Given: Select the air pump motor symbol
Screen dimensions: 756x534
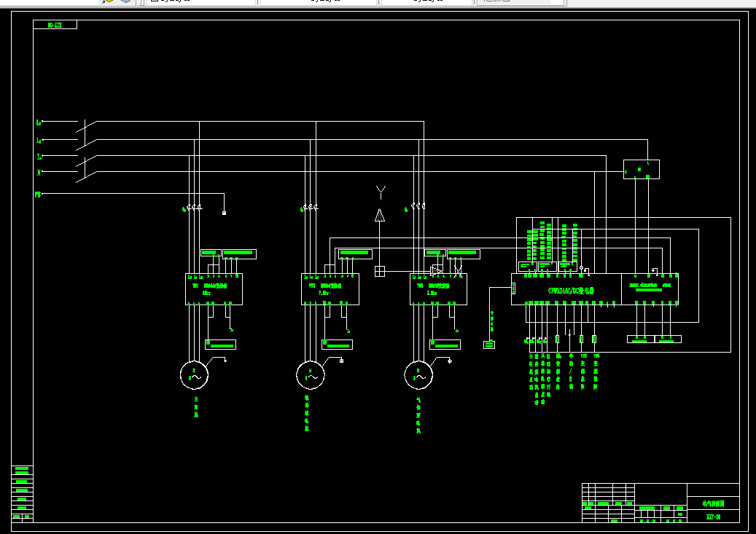Looking at the screenshot, I should point(418,375).
